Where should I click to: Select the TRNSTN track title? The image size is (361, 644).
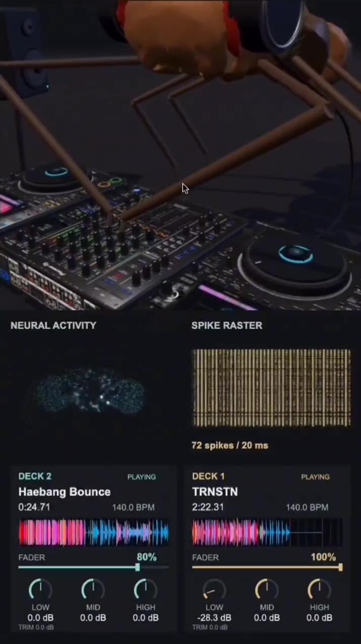tap(215, 492)
